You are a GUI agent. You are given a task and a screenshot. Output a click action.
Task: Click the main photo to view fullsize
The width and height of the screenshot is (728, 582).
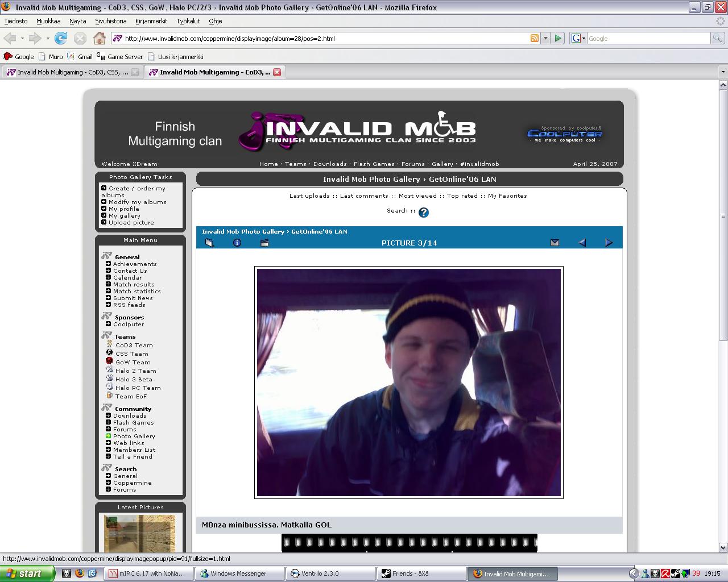tap(408, 383)
